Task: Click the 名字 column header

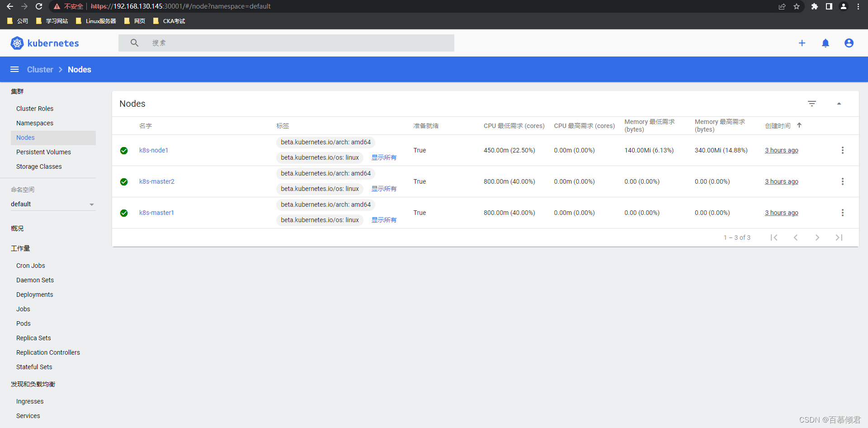Action: 146,126
